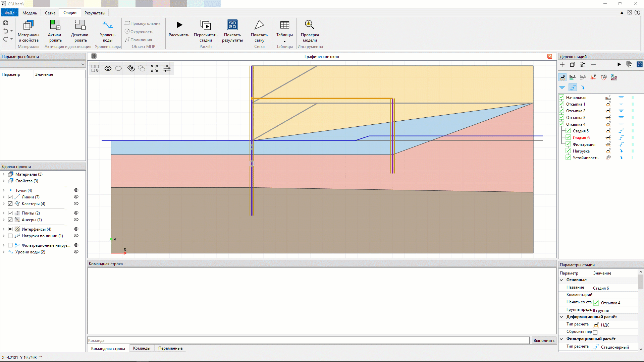644x362 pixels.
Task: Click the Show results icon
Action: (232, 25)
